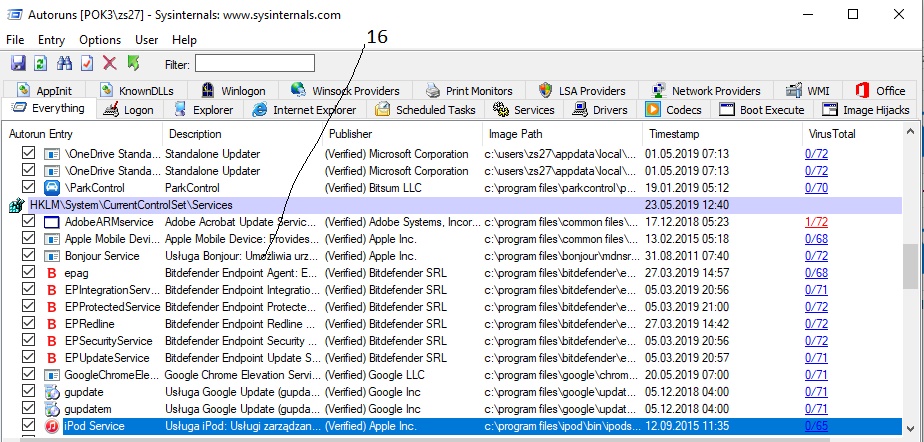Open the WMI tab
Image resolution: width=924 pixels, height=442 pixels.
click(808, 91)
